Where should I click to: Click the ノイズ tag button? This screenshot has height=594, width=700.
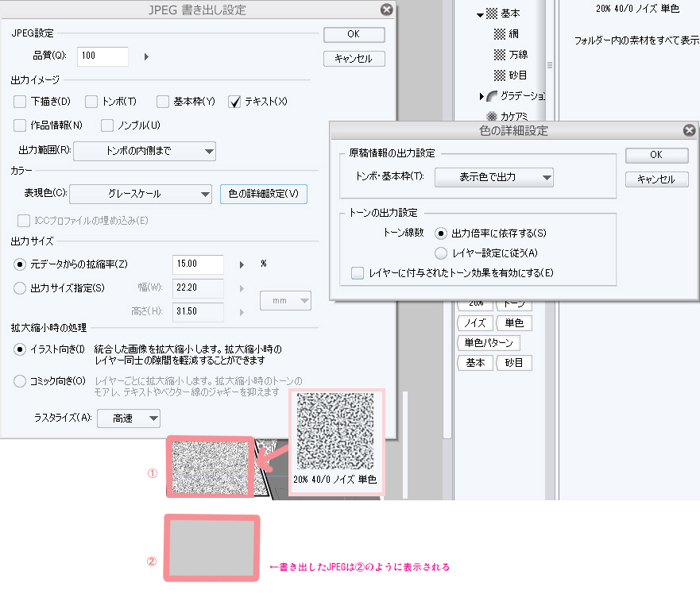click(475, 323)
